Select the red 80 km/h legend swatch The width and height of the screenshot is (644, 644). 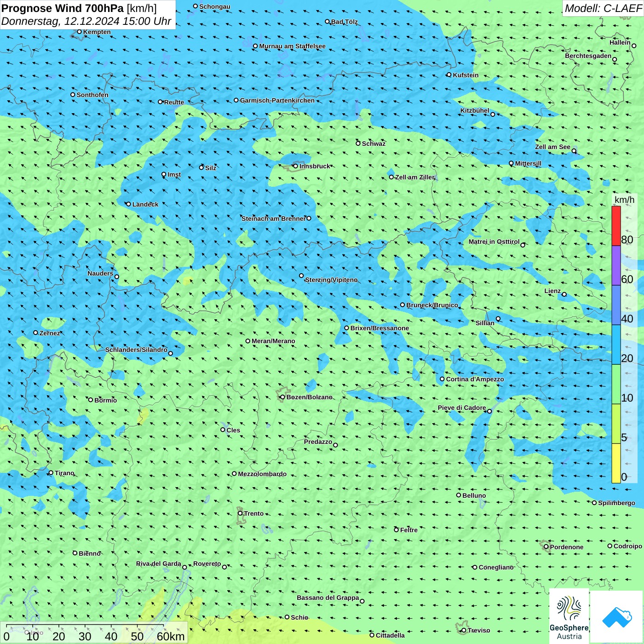[x=616, y=226]
